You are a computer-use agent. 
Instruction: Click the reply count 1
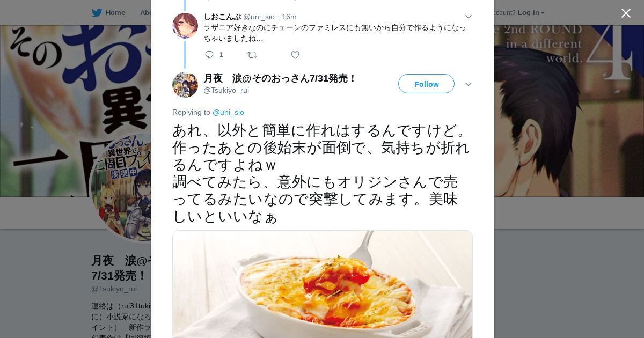pos(221,55)
